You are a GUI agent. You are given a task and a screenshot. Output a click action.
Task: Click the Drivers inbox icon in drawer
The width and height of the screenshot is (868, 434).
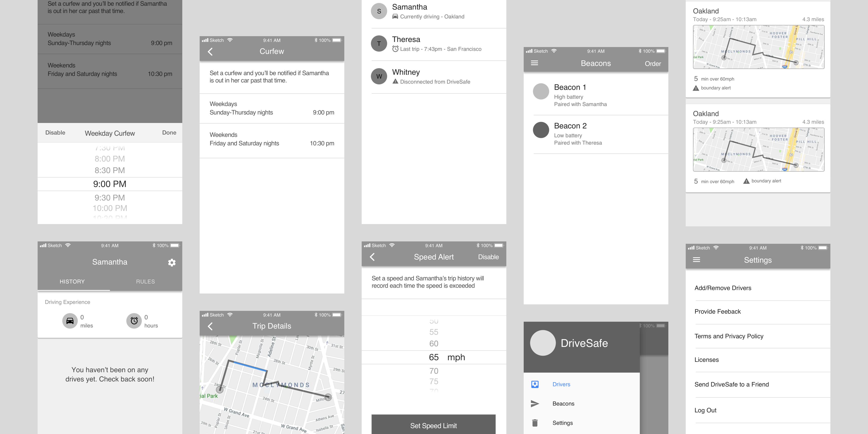[x=535, y=385]
